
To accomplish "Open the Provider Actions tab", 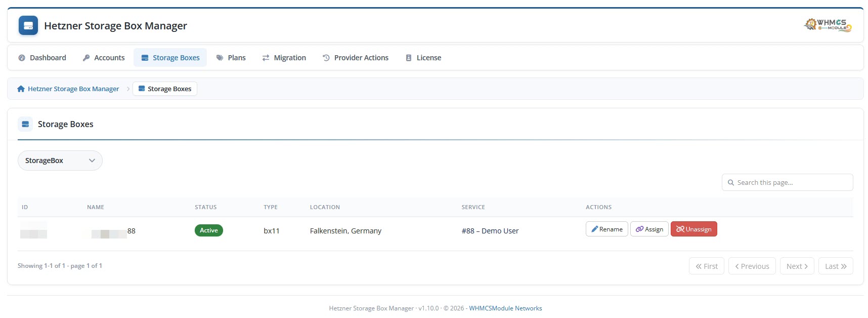I will click(356, 58).
